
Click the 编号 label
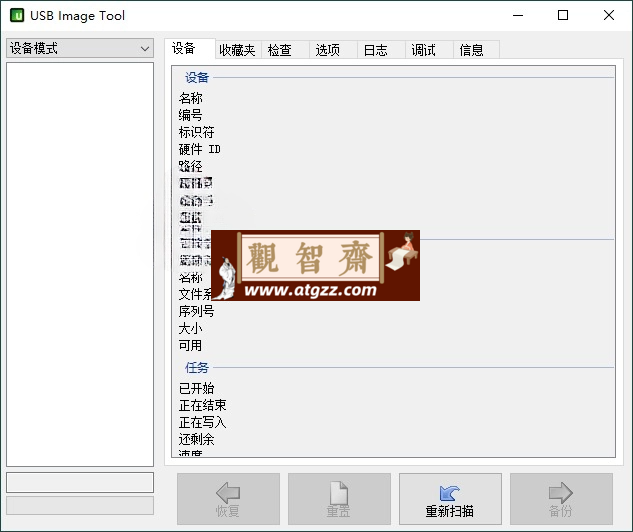point(190,115)
